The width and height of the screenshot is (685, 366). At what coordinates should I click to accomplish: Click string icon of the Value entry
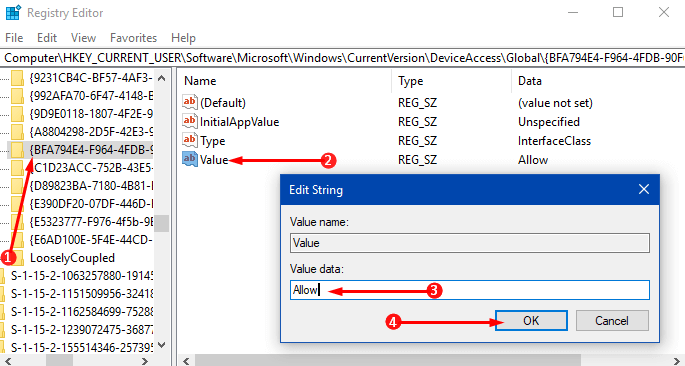pos(190,160)
